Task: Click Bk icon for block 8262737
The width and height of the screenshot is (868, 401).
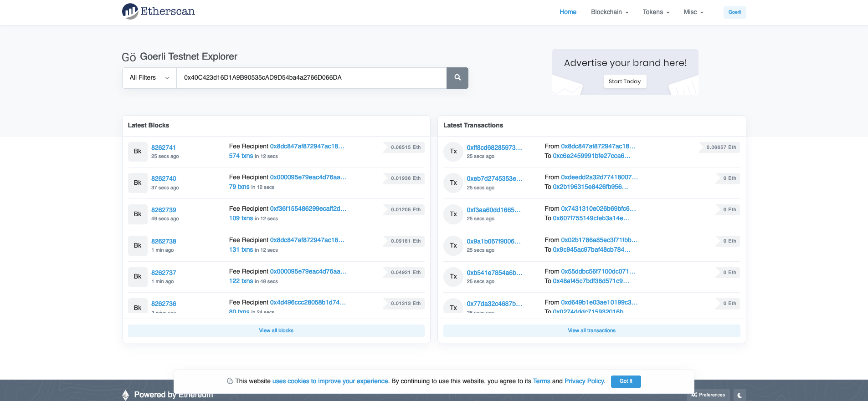Action: click(x=138, y=277)
